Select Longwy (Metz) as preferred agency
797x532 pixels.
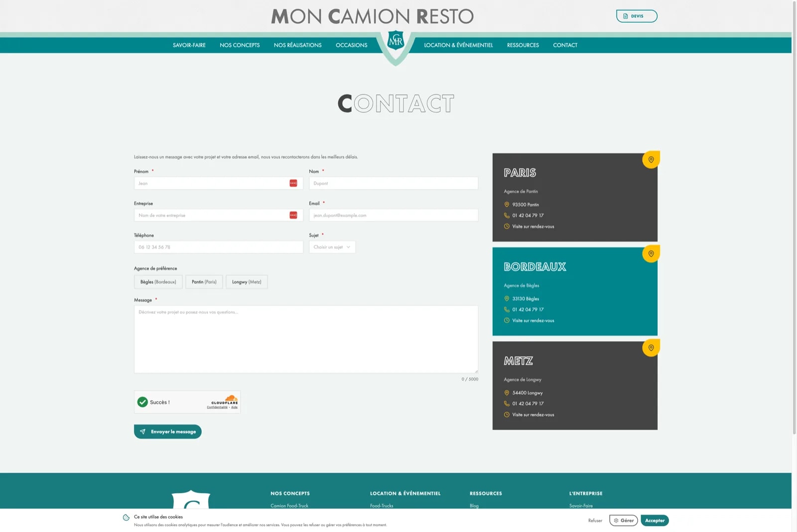point(247,282)
